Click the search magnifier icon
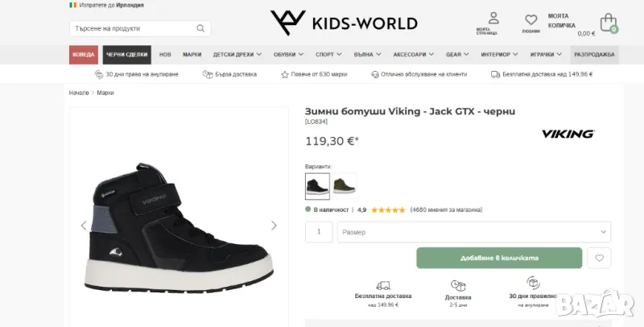 [x=200, y=29]
